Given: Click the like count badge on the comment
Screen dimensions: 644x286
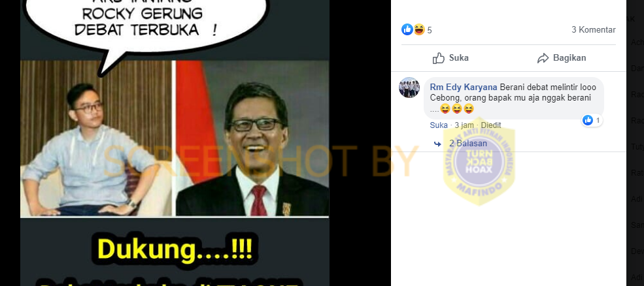Looking at the screenshot, I should pos(592,120).
